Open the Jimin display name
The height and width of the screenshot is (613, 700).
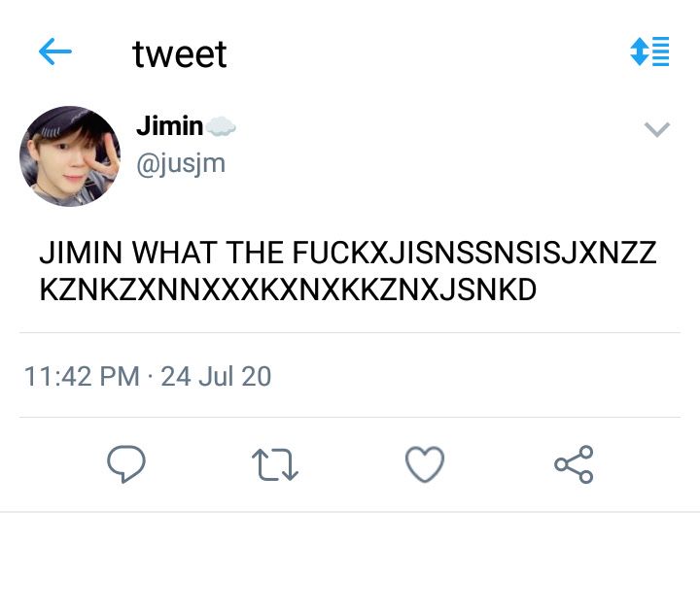click(x=169, y=126)
